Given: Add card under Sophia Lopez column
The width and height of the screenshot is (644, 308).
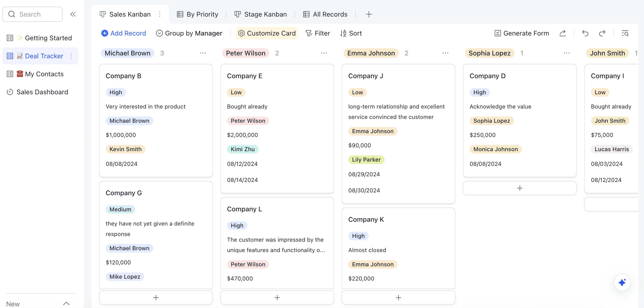Looking at the screenshot, I should pos(520,188).
